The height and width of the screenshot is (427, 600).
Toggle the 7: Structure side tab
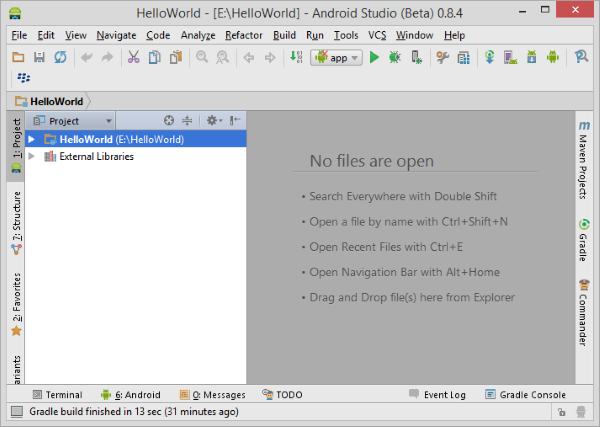click(16, 223)
